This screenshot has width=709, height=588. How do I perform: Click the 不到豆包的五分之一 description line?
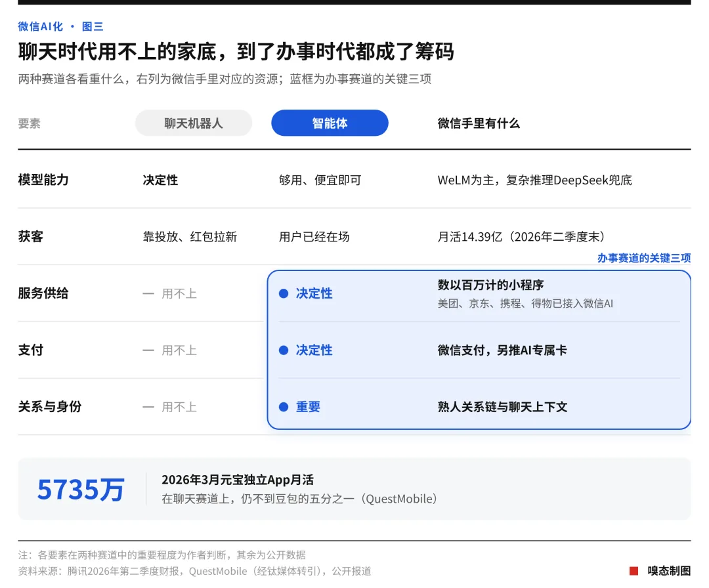(299, 499)
